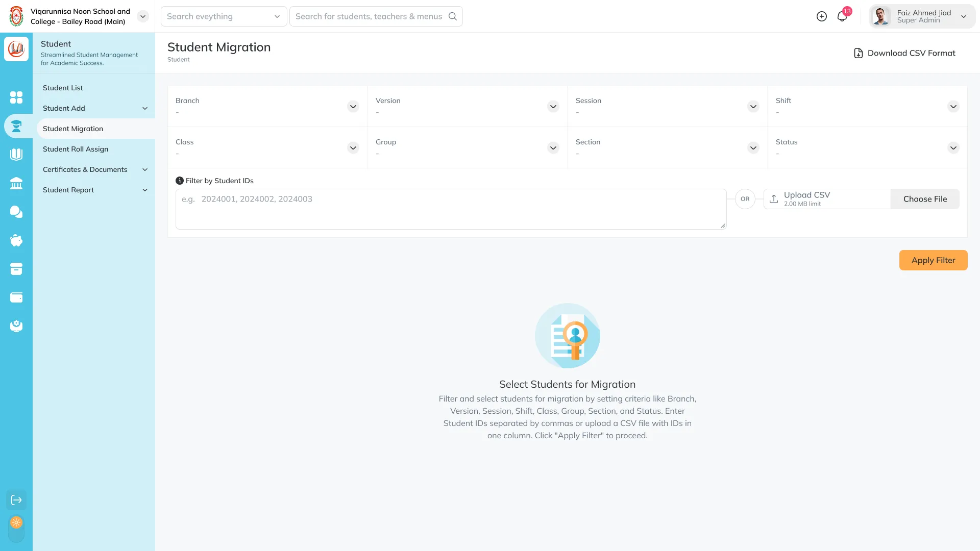Open the dashboard grid icon in sidebar
The width and height of the screenshot is (980, 551).
pos(16,97)
